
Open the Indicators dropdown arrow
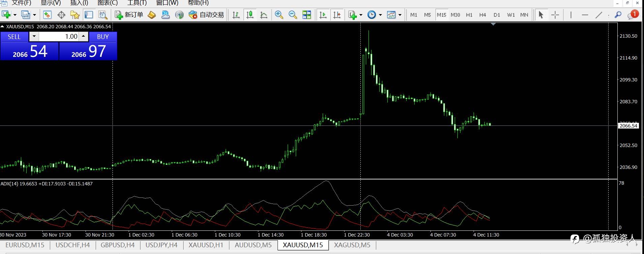pyautogui.click(x=361, y=15)
